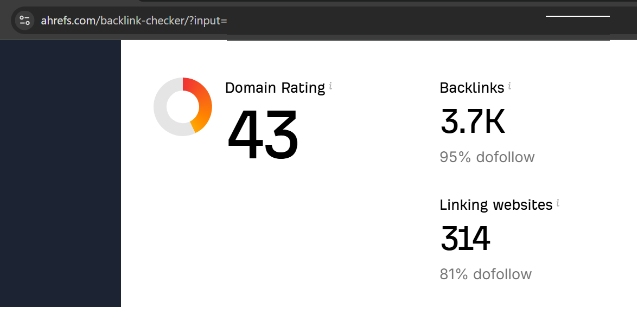Open the Linking websites info tooltip icon
644x334 pixels.
pos(558,203)
